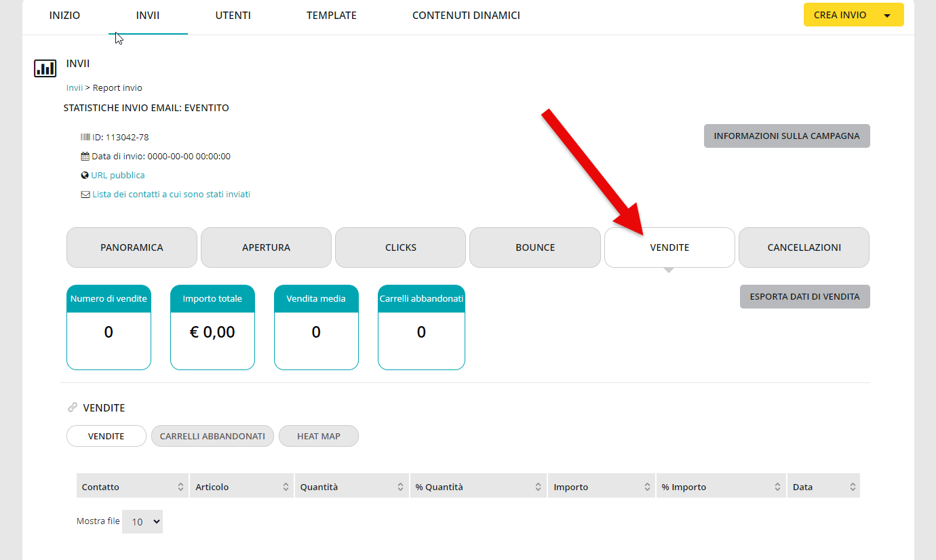Go to the Utenti menu
This screenshot has width=936, height=560.
pyautogui.click(x=233, y=16)
